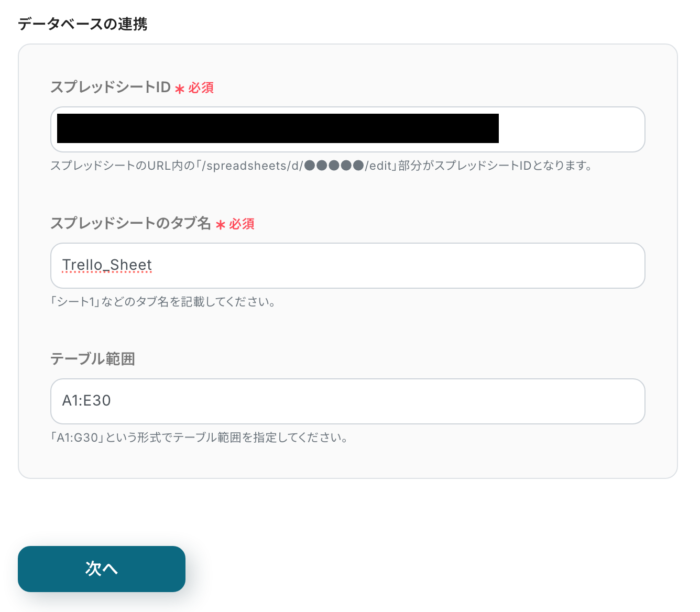Screen dimensions: 700x612
Task: Click the テーブル範囲 label text
Action: pyautogui.click(x=93, y=359)
